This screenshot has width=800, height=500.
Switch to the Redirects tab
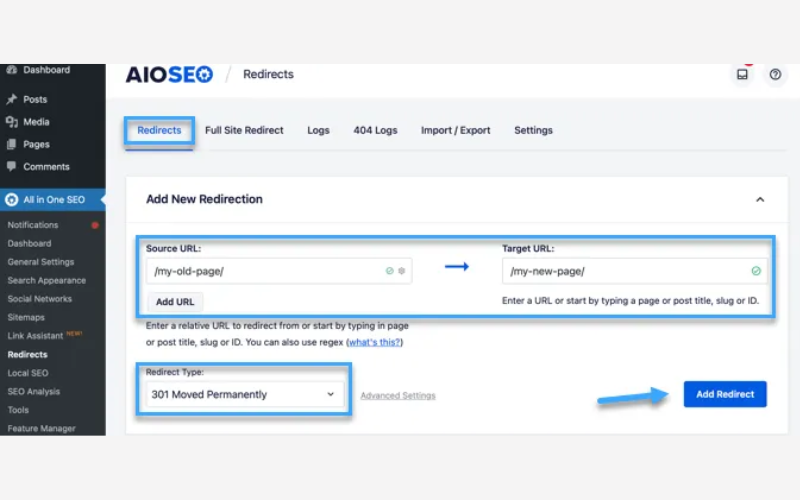coord(159,131)
